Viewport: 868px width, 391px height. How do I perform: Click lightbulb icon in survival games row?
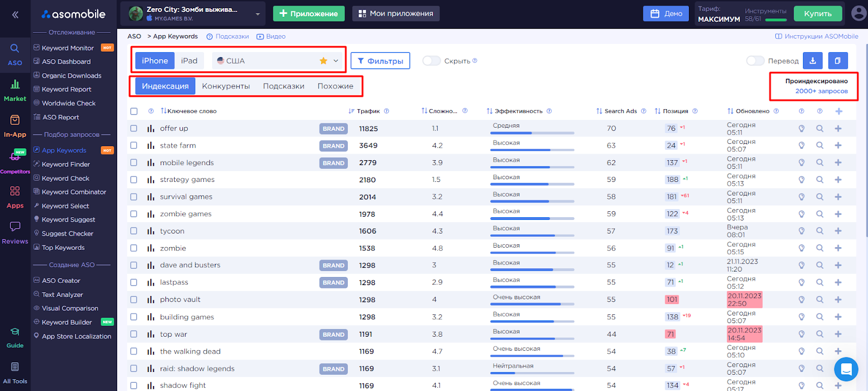point(801,197)
